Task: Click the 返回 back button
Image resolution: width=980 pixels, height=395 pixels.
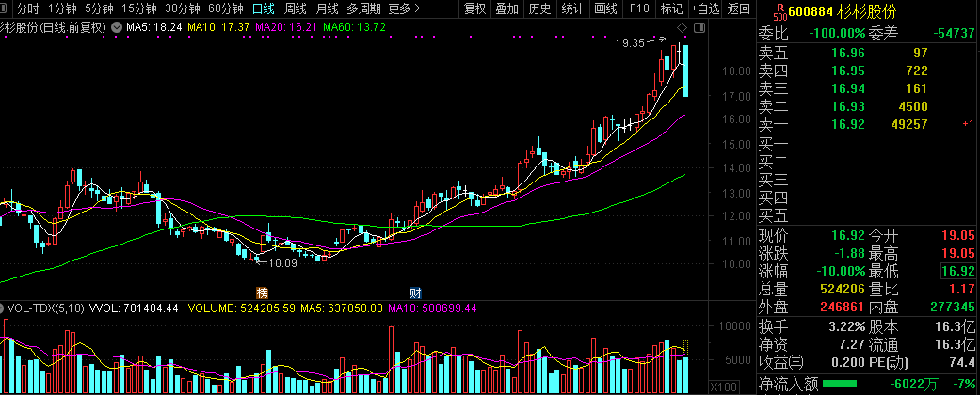Action: point(739,8)
